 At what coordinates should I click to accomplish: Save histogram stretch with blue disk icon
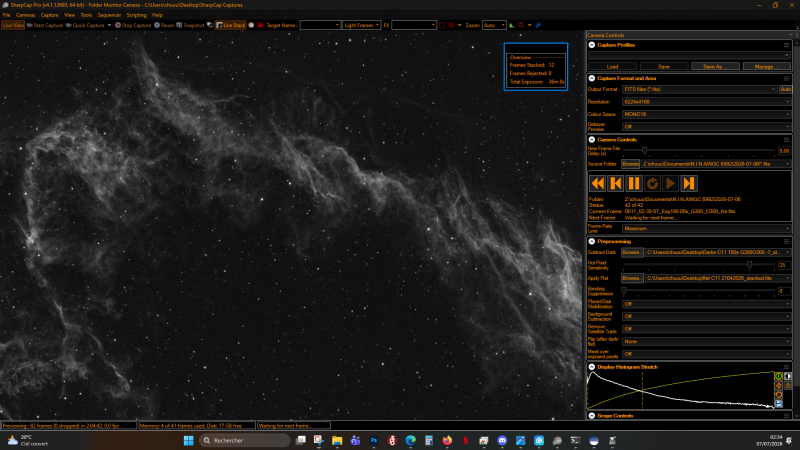(x=779, y=404)
